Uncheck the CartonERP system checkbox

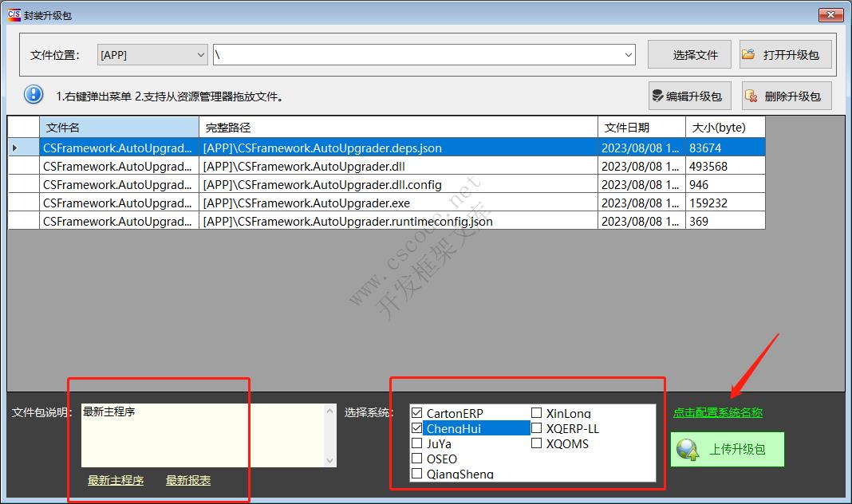click(416, 412)
